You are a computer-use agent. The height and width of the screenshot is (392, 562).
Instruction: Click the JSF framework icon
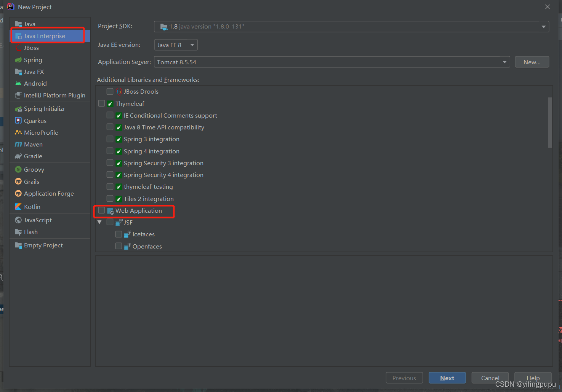tap(119, 222)
